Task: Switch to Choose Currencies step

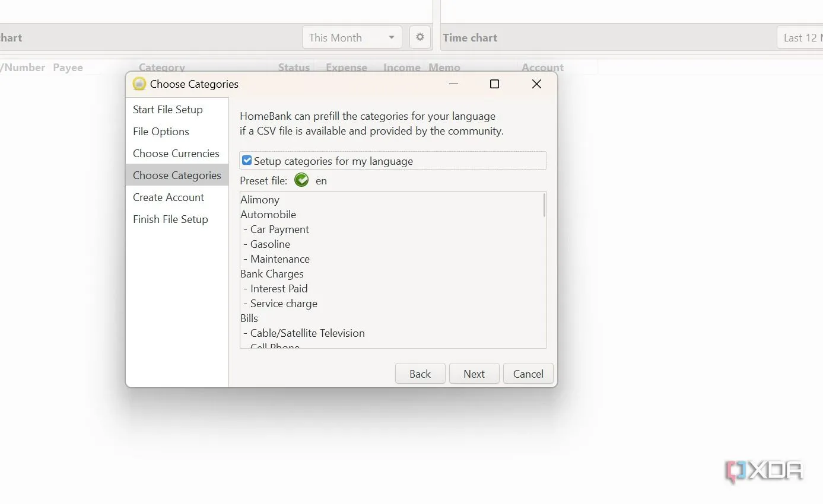Action: (176, 154)
